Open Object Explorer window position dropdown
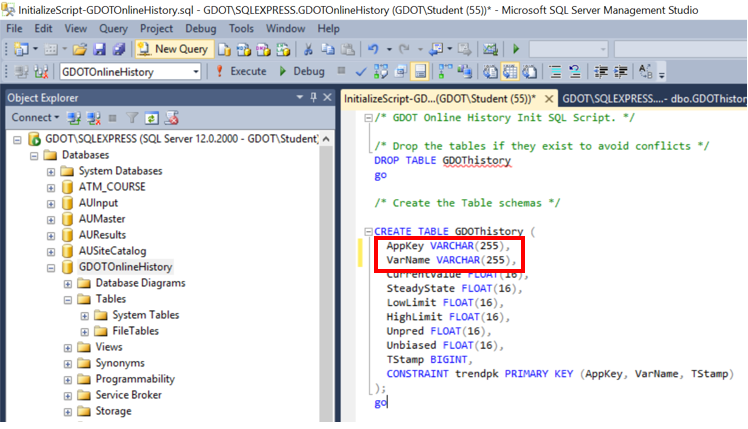 pyautogui.click(x=300, y=97)
